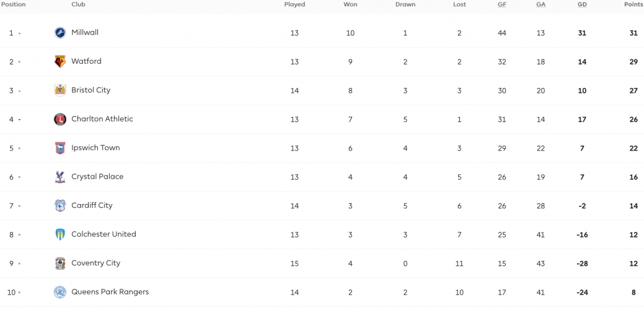Click the Ipswich Town crest

(60, 148)
